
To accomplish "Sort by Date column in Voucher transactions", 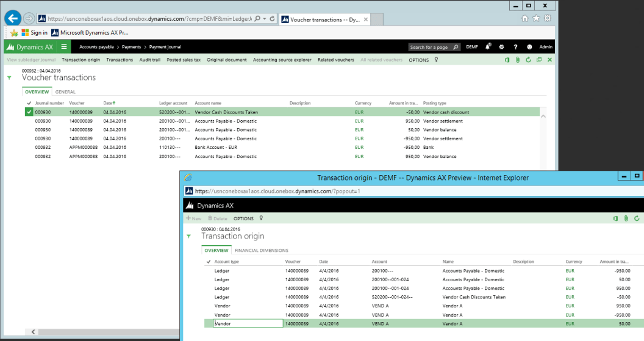I will tap(109, 103).
